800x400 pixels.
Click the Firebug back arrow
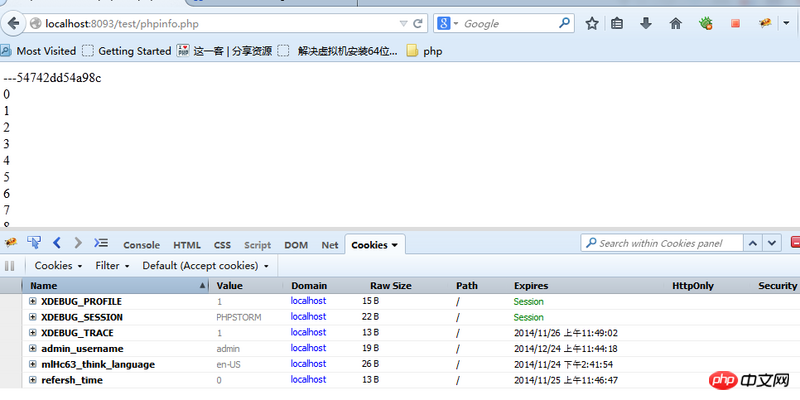click(x=57, y=243)
